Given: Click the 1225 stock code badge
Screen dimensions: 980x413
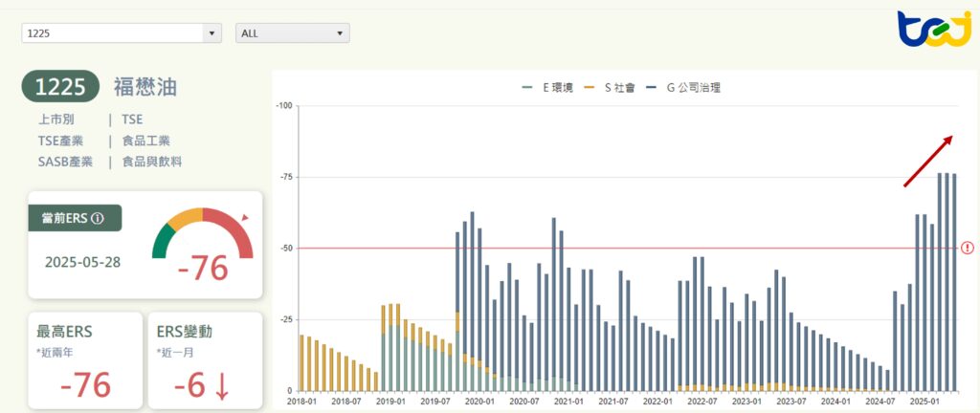Looking at the screenshot, I should [x=60, y=86].
